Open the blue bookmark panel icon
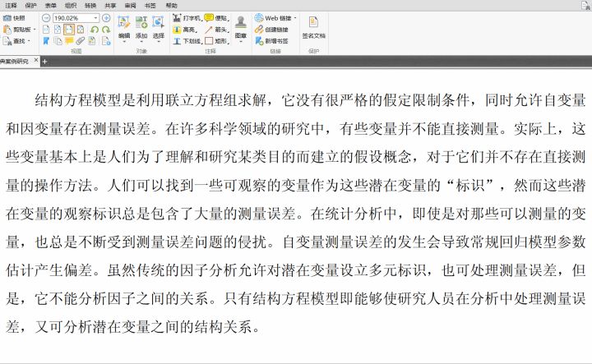592x364 pixels. 46,41
